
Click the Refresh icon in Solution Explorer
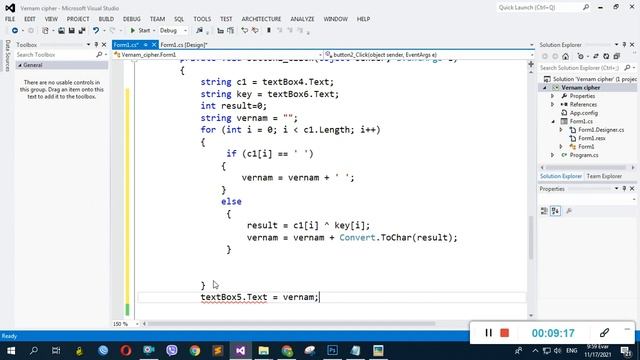(x=606, y=56)
